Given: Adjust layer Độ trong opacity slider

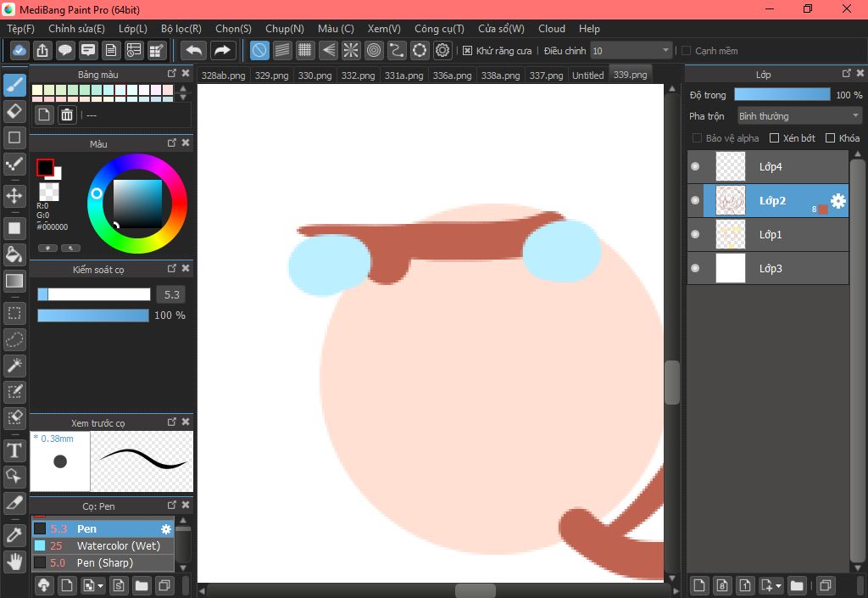Looking at the screenshot, I should [782, 95].
